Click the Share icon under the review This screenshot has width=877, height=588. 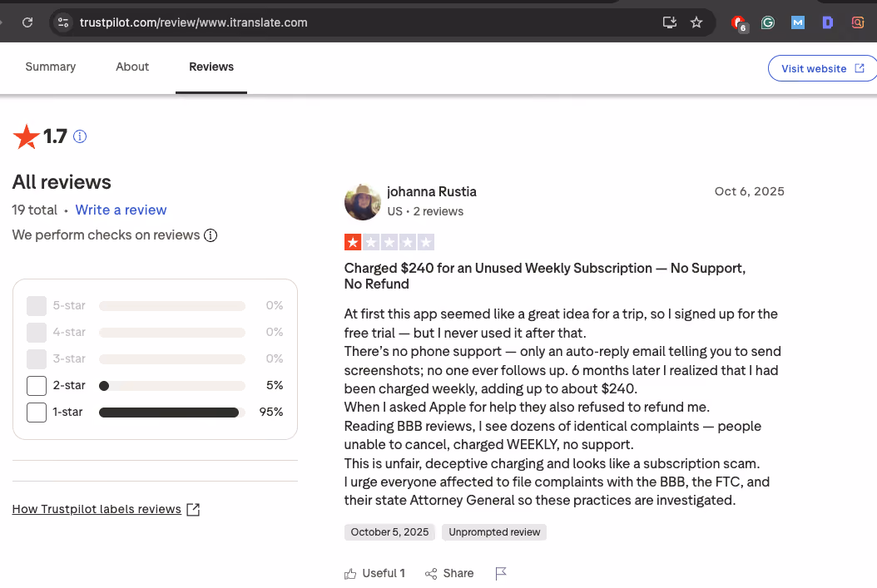pyautogui.click(x=431, y=574)
